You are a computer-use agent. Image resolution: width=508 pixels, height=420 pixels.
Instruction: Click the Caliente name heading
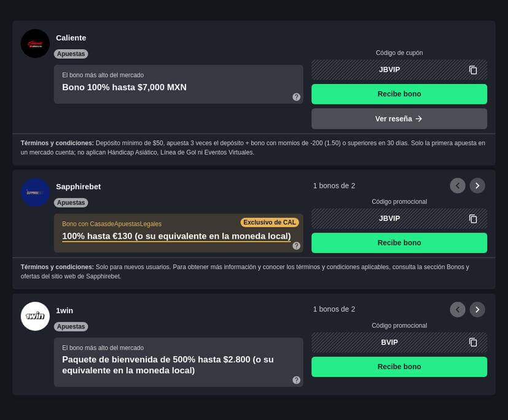point(71,38)
